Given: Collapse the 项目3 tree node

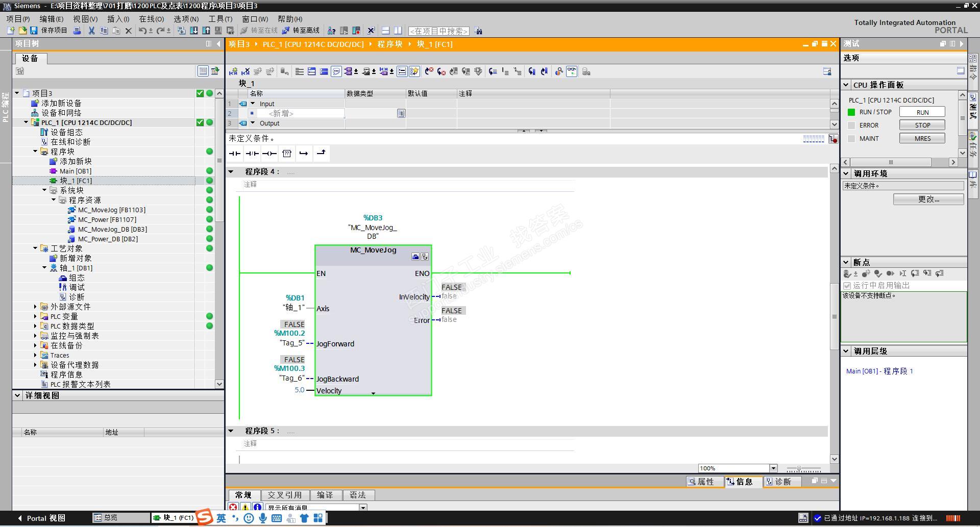Looking at the screenshot, I should [x=17, y=93].
